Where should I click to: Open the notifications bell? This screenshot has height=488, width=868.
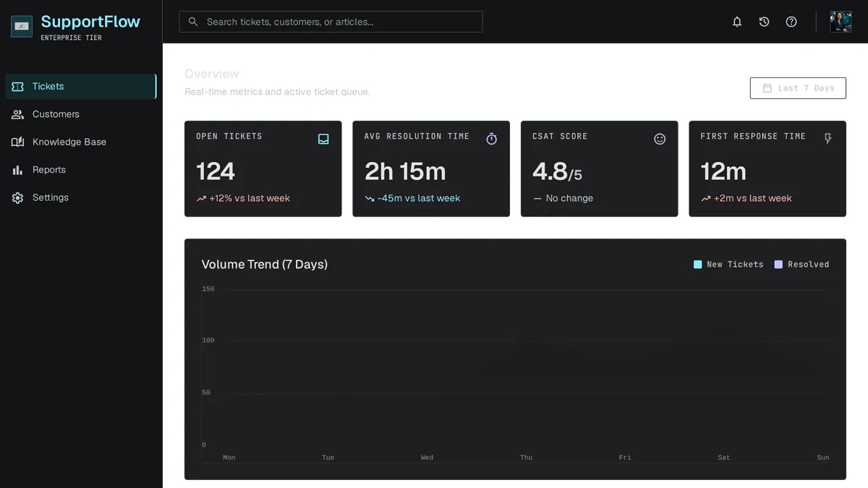coord(737,22)
